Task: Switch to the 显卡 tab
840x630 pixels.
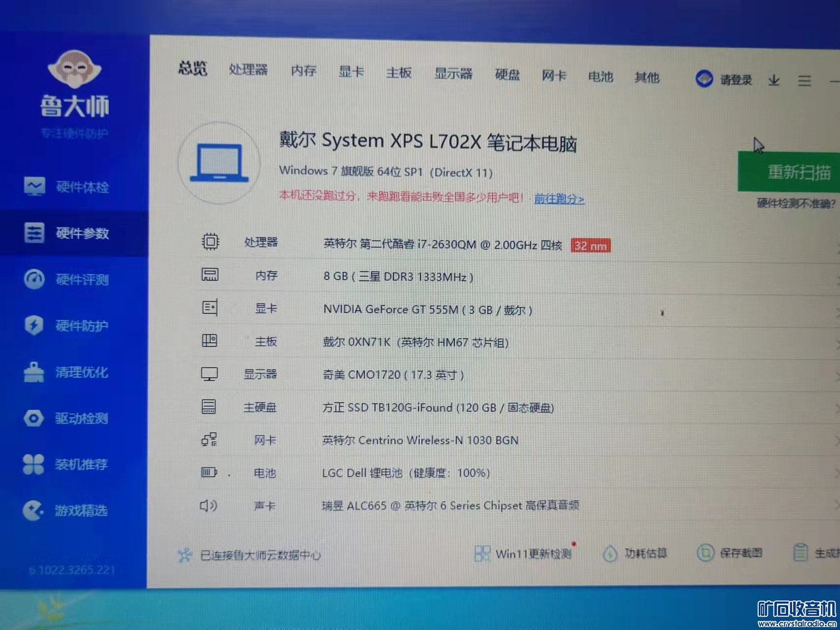Action: (351, 72)
